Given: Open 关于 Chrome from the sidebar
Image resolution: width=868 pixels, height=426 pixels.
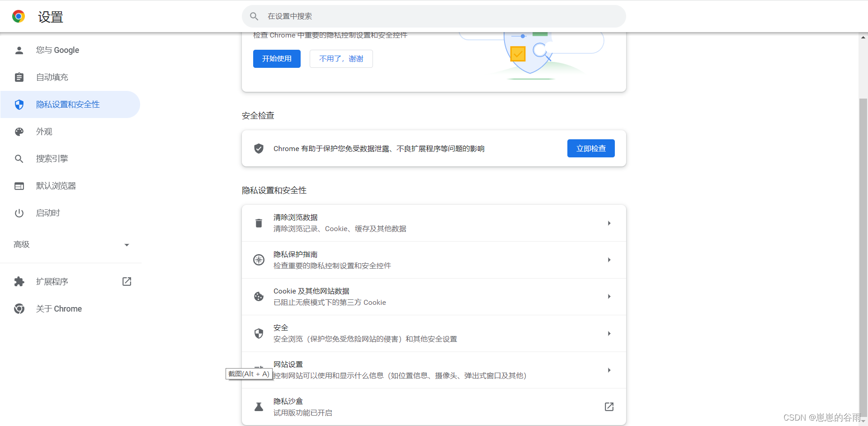Looking at the screenshot, I should (71, 309).
